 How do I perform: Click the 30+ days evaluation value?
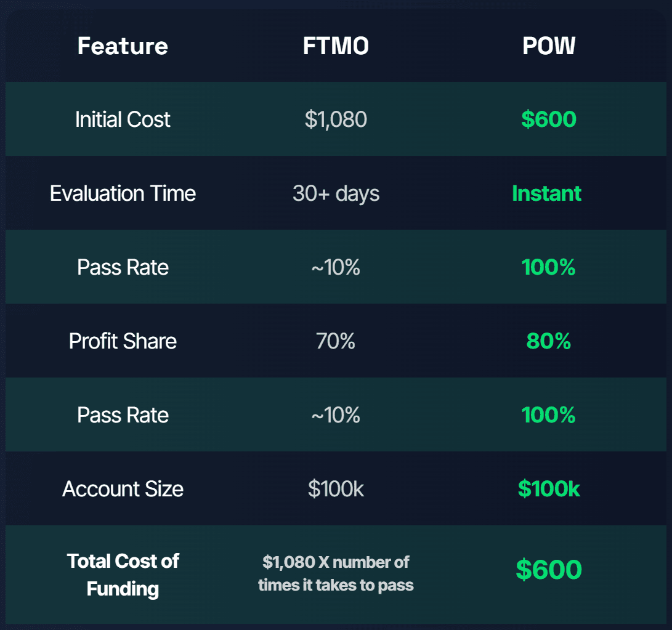tap(336, 193)
